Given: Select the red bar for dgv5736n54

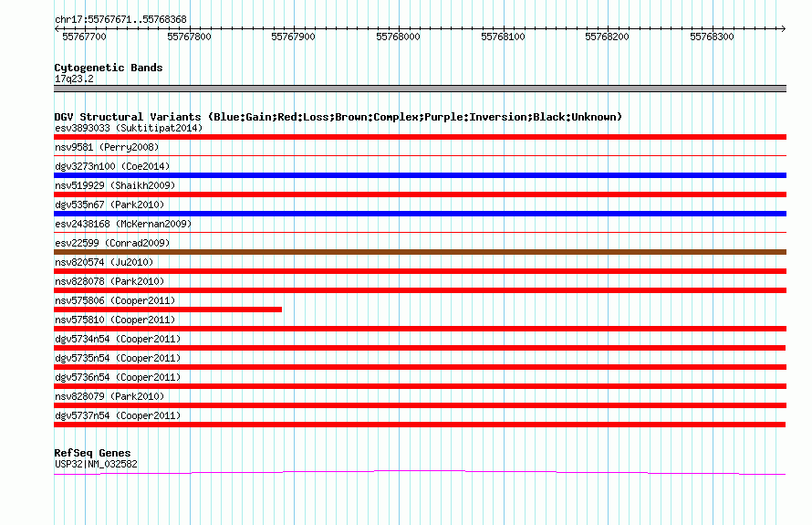Looking at the screenshot, I should point(420,386).
